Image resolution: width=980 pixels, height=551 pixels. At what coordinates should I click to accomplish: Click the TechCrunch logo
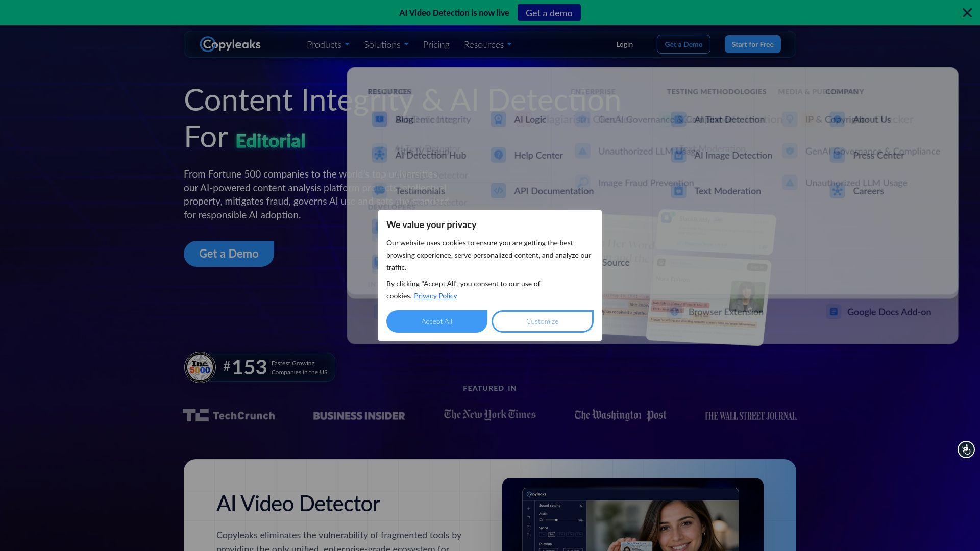point(229,415)
